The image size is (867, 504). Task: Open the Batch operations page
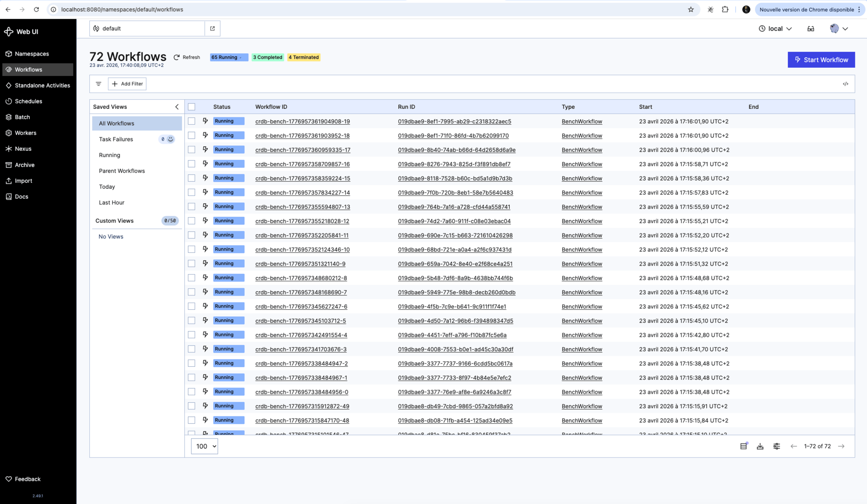pyautogui.click(x=22, y=117)
